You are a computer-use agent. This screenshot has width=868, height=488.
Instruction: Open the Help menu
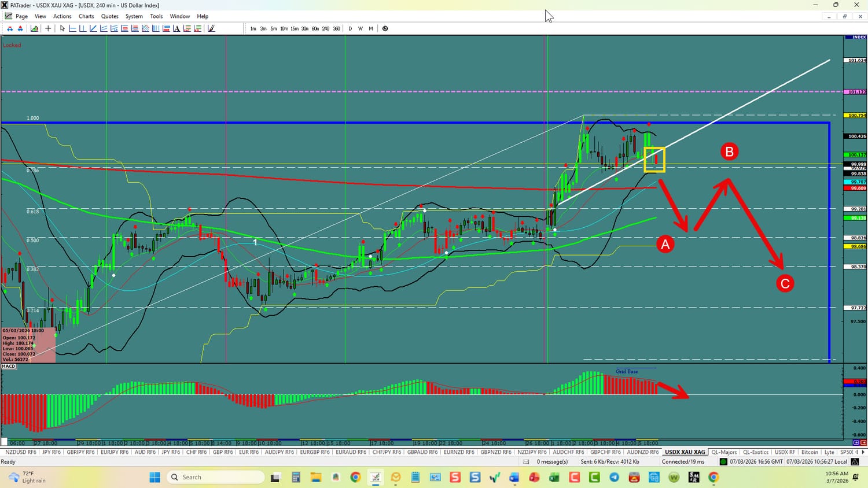click(x=203, y=16)
